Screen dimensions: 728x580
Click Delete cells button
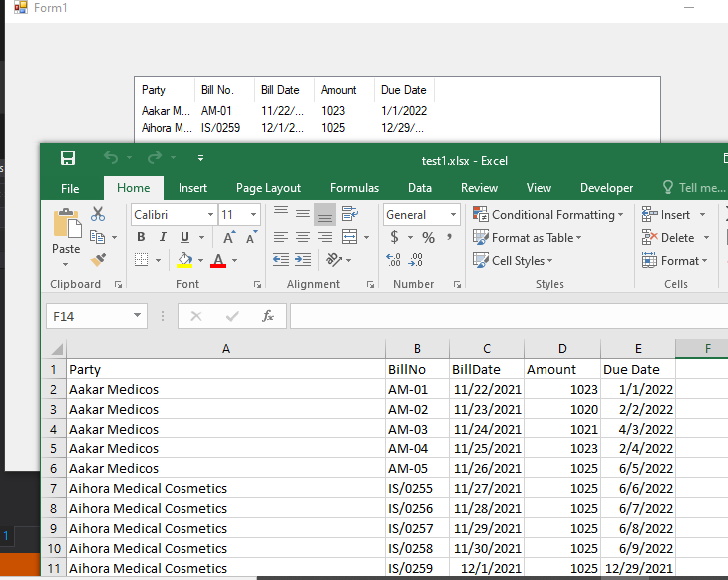click(668, 237)
